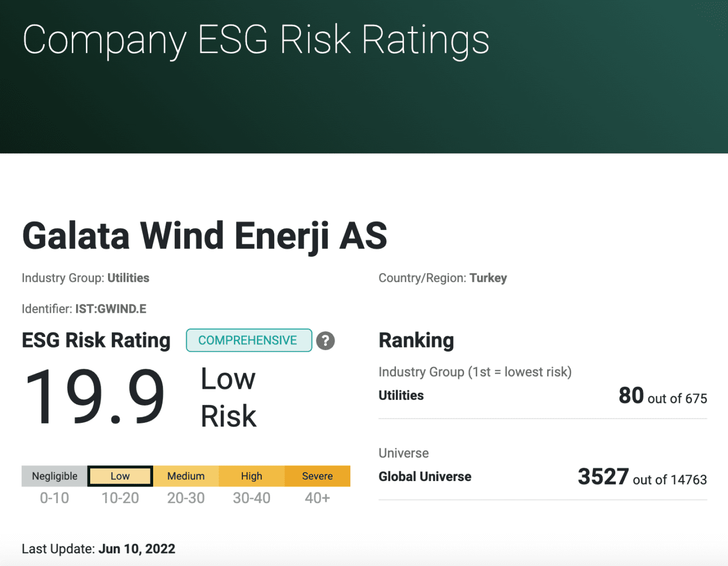Click the Medium risk scale segment
Image resolution: width=728 pixels, height=566 pixels.
coord(186,476)
